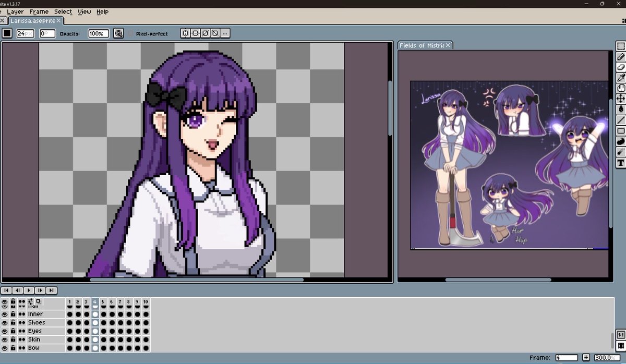Screen dimensions: 626x364
Task: Go to the first frame
Action: (x=6, y=290)
